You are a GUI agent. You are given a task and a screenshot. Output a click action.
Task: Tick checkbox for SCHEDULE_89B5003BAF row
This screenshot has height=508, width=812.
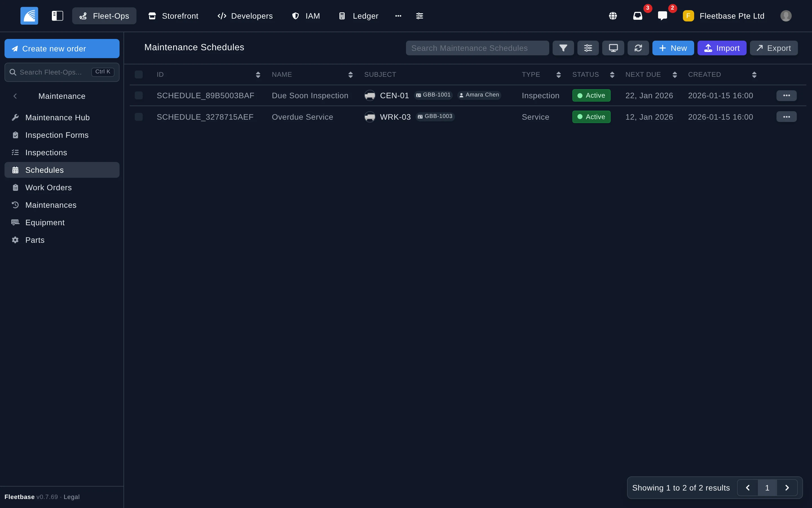[x=139, y=95]
